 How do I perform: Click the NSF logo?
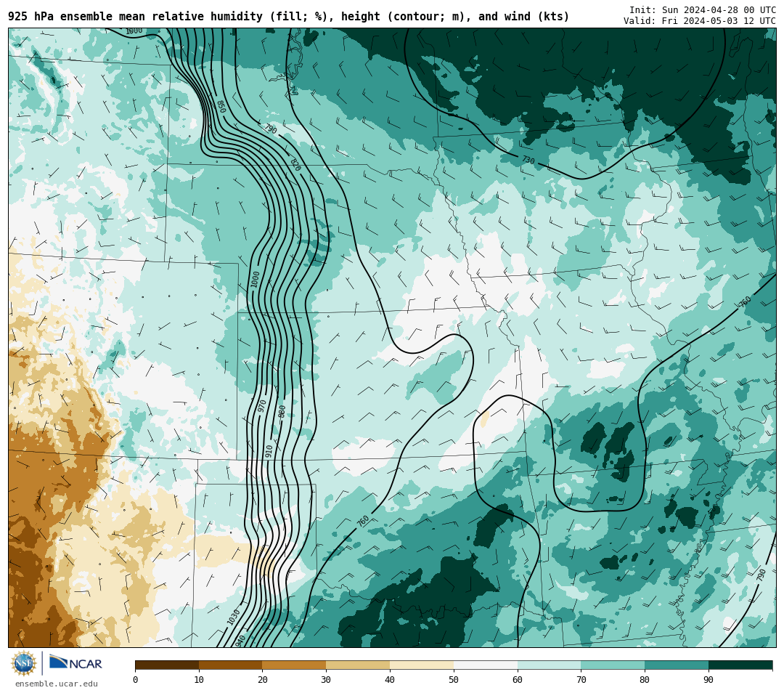[24, 663]
